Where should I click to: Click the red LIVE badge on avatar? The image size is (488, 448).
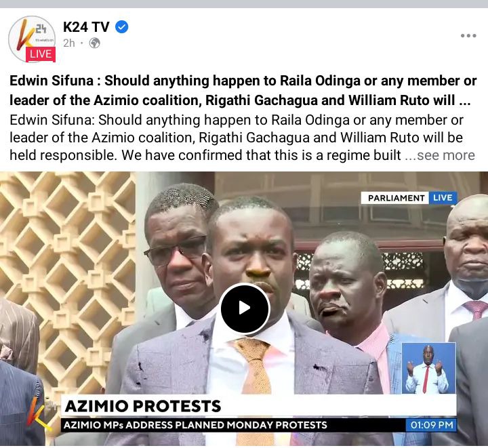41,54
